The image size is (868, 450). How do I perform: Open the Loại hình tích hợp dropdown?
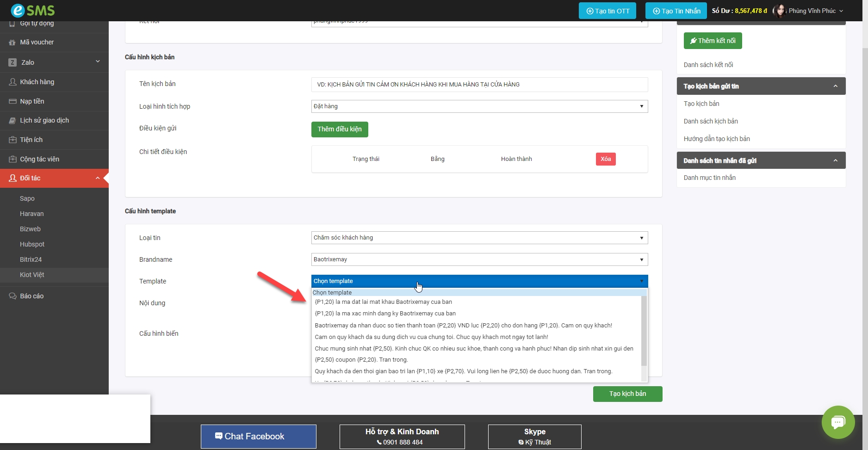click(x=479, y=106)
